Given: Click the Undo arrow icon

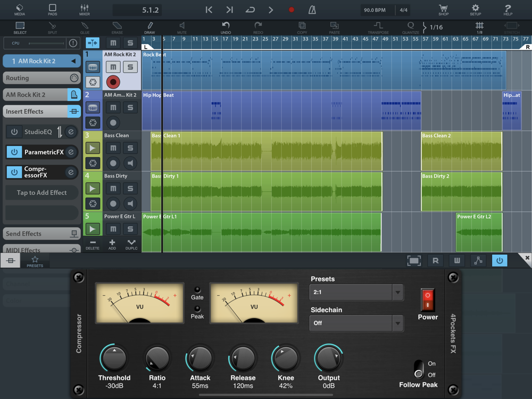Looking at the screenshot, I should 226,27.
